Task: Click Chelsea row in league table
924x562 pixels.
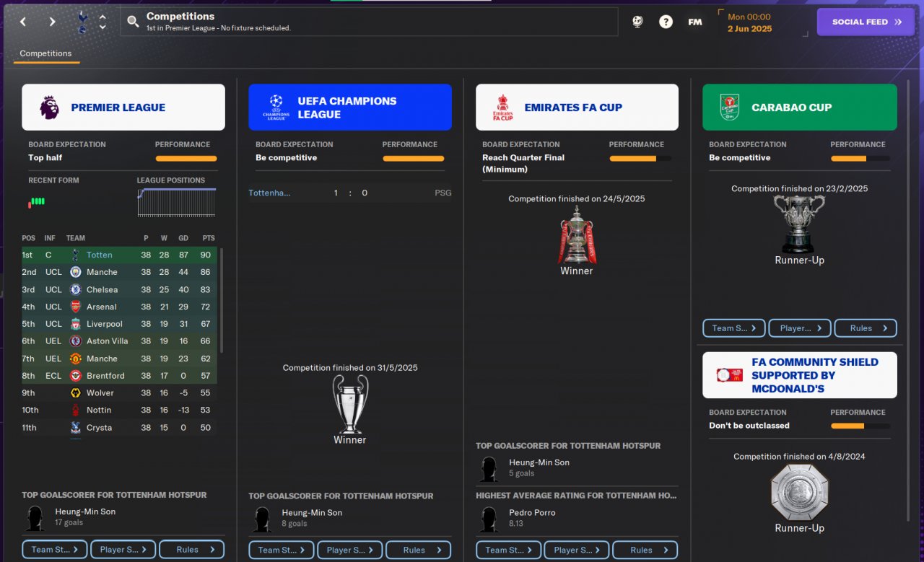Action: (119, 289)
